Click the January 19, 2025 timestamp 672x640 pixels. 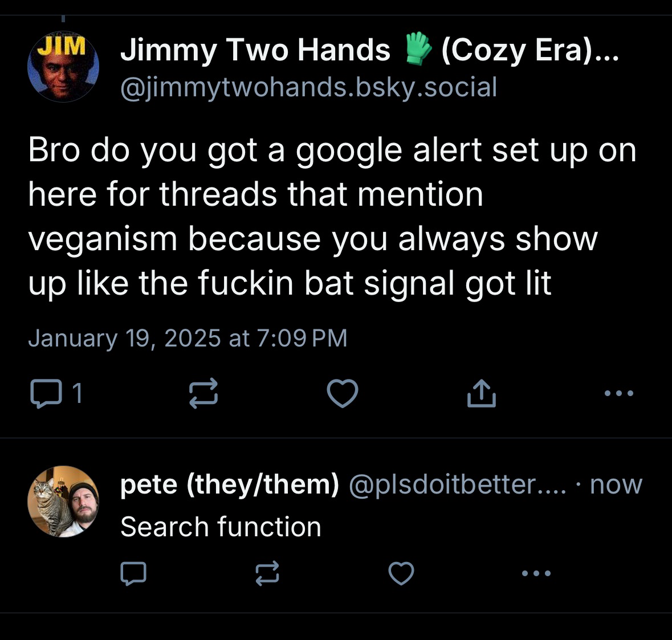pos(188,338)
